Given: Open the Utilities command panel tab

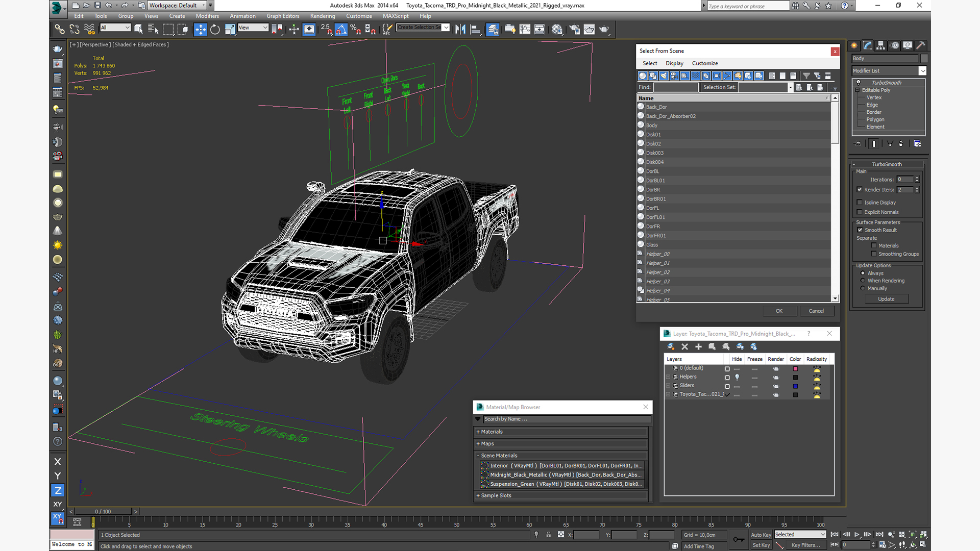Looking at the screenshot, I should coord(921,45).
